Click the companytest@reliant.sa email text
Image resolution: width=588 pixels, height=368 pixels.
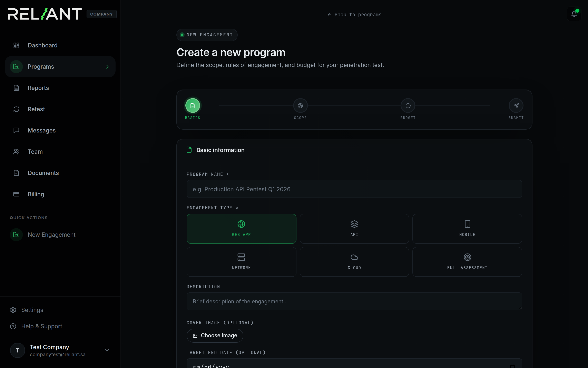(x=58, y=355)
